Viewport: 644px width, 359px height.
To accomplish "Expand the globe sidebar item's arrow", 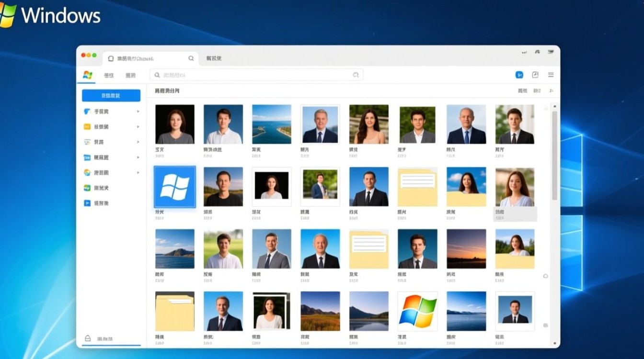I will click(x=138, y=171).
